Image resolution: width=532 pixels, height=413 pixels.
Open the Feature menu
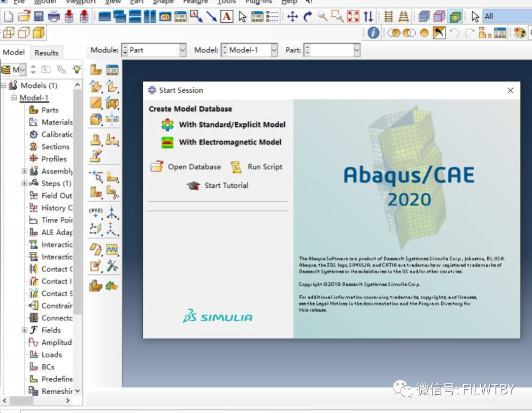(x=195, y=2)
